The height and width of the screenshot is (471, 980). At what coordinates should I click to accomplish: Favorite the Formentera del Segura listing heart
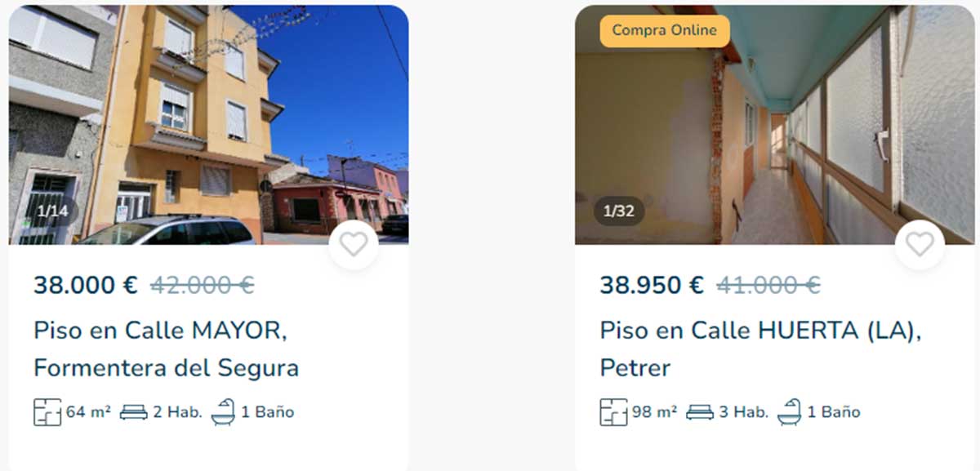[x=354, y=244]
